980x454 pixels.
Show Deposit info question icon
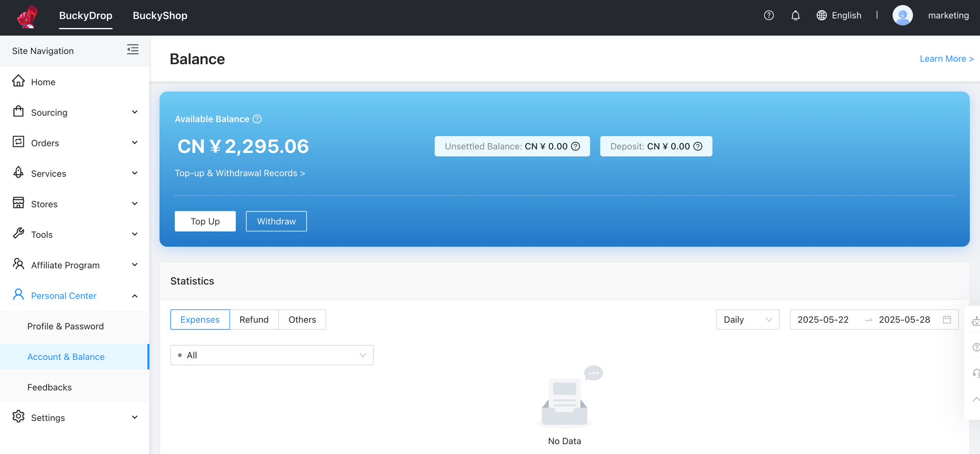pos(698,146)
